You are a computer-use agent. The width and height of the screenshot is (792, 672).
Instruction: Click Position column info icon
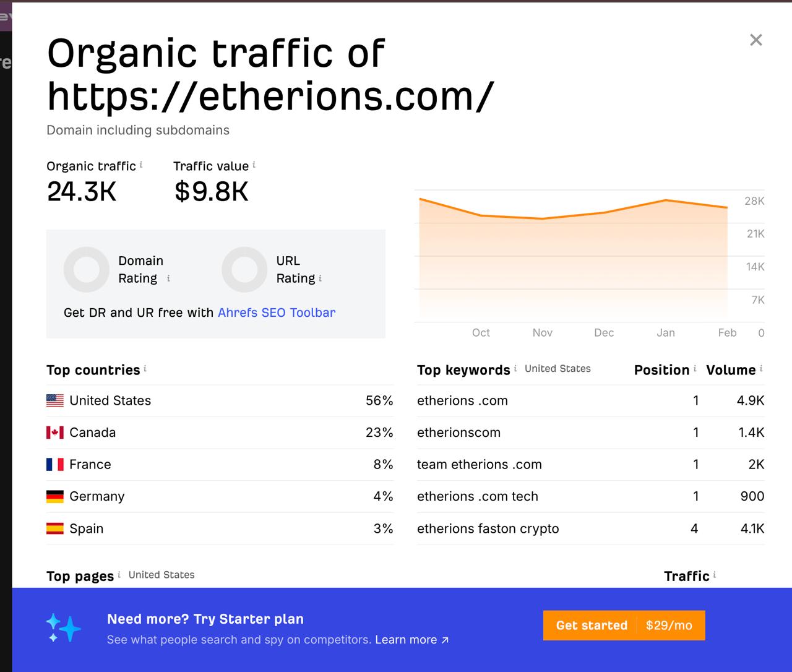click(x=695, y=369)
